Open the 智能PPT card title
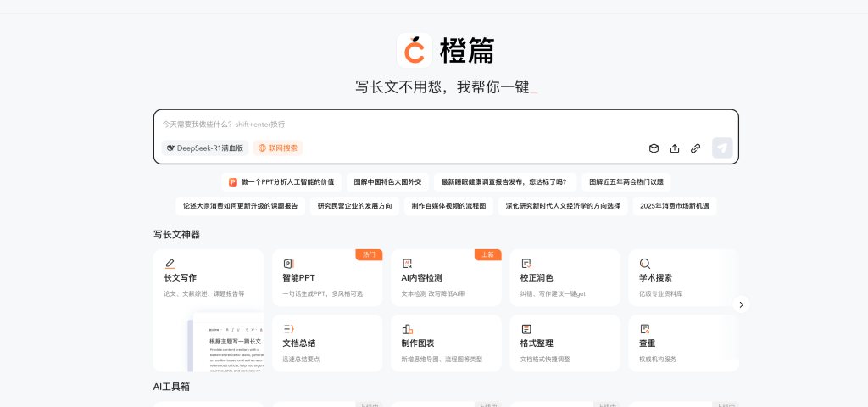 pos(299,278)
